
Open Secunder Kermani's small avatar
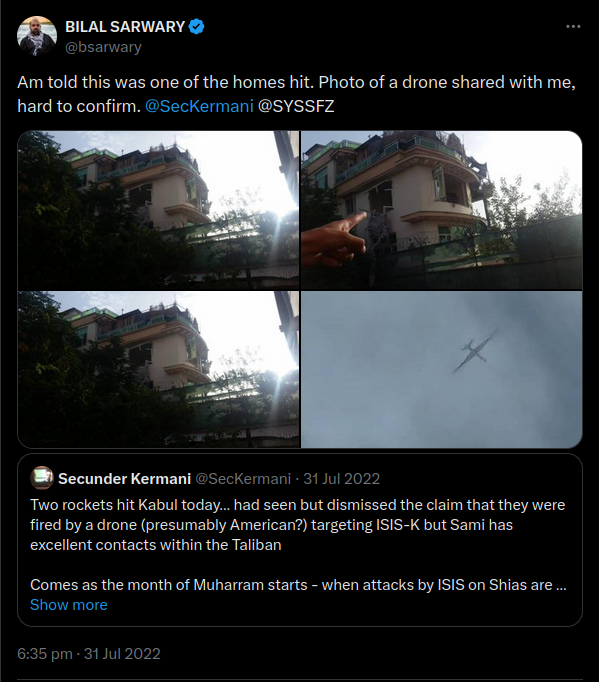click(42, 478)
